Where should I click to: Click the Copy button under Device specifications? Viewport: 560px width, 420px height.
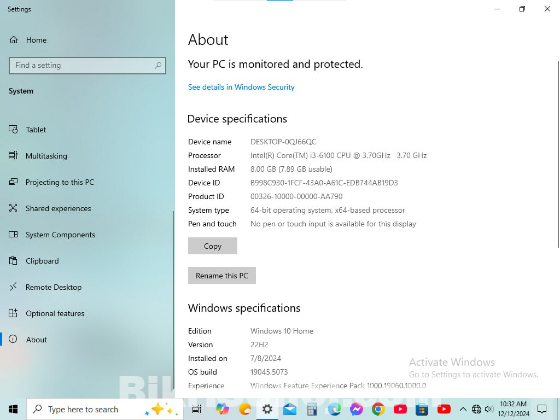pyautogui.click(x=212, y=246)
